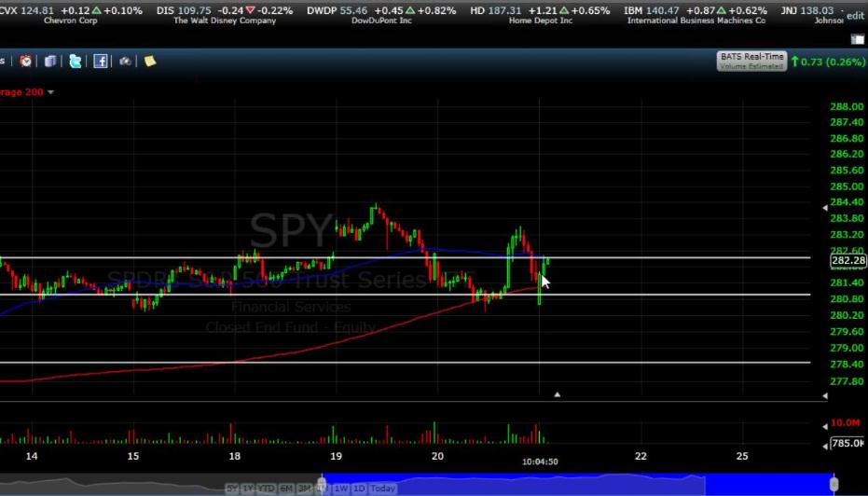Select the 1Y time range button
Viewport: 868px width, 496px height.
[x=247, y=489]
